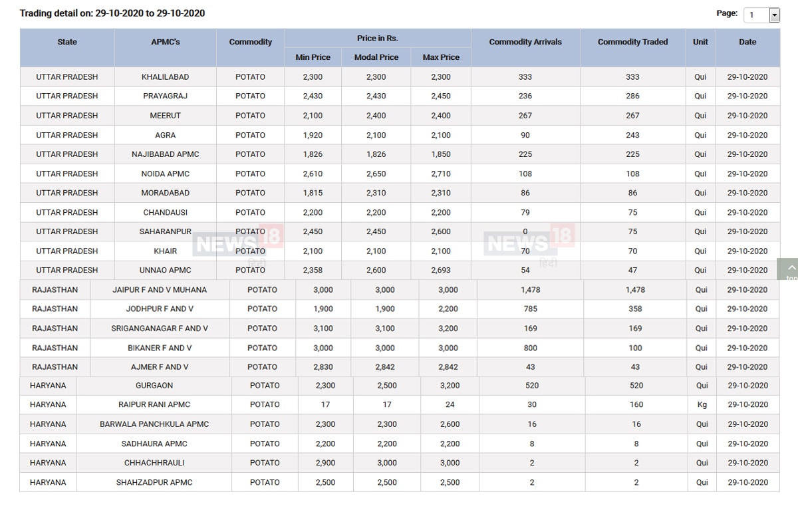Select Gurgaon's max price 3,200
Screen dimensions: 798x532
[x=450, y=386]
